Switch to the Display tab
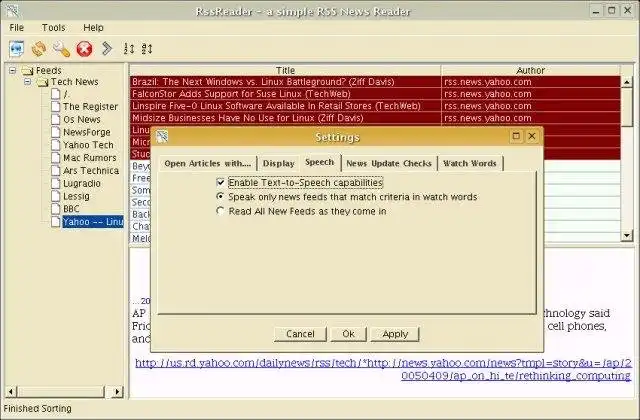 point(278,163)
